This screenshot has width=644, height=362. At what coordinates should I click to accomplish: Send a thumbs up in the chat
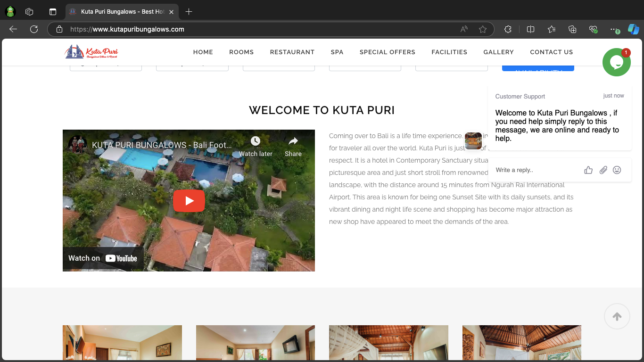tap(588, 170)
